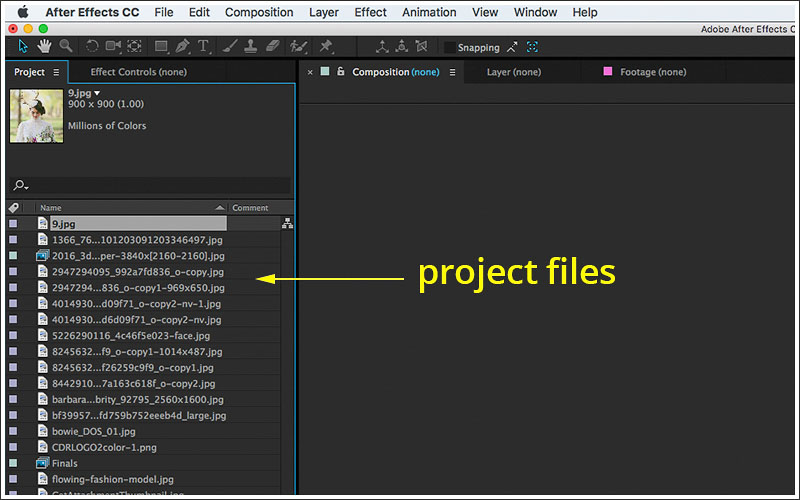Select the Rectangle shape tool
Image resolution: width=800 pixels, height=500 pixels.
[161, 47]
